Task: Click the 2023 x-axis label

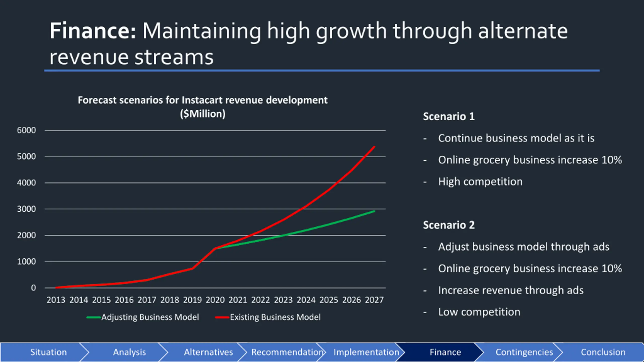Action: (283, 300)
